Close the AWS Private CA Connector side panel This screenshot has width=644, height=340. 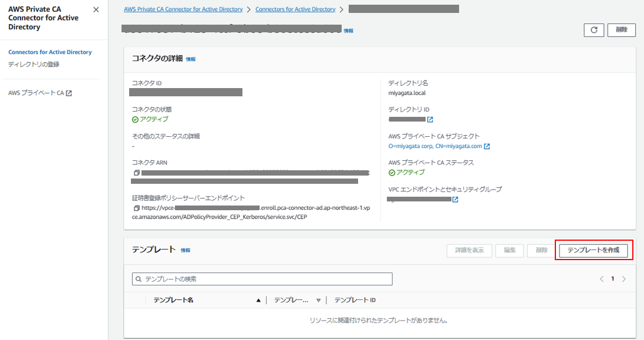96,9
